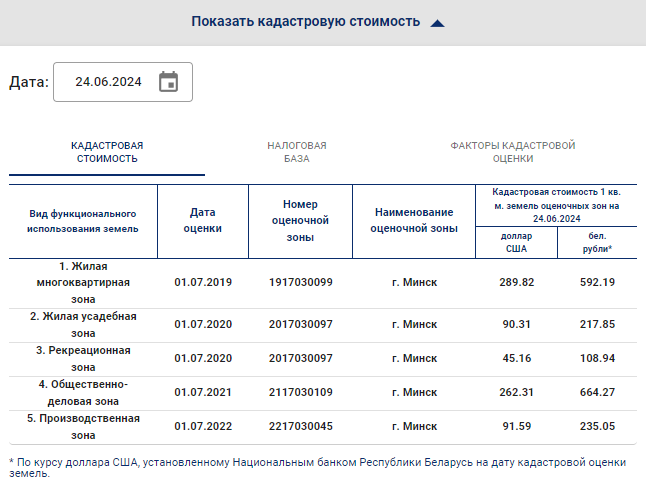Click date cell 01.07.2019
Screen dimensions: 646x485
(x=203, y=282)
